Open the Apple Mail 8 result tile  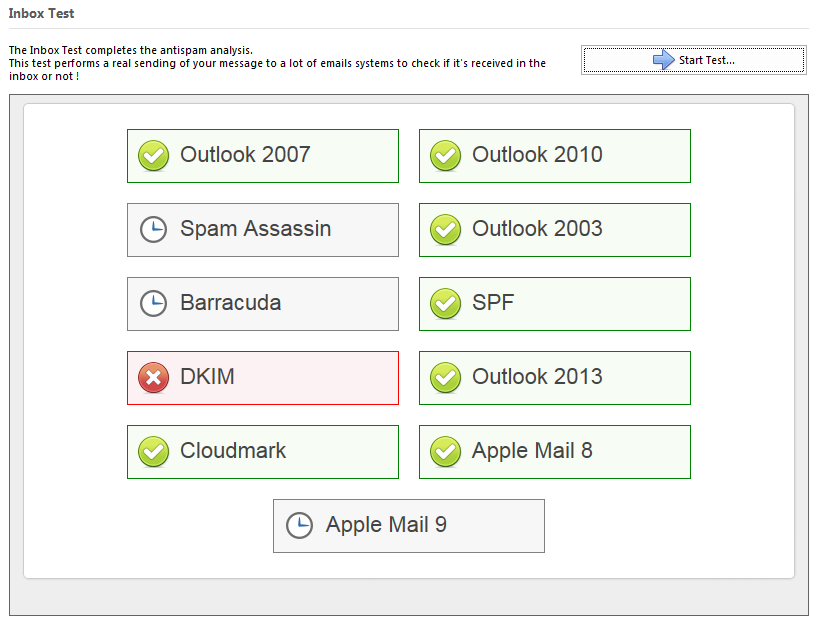pos(555,452)
